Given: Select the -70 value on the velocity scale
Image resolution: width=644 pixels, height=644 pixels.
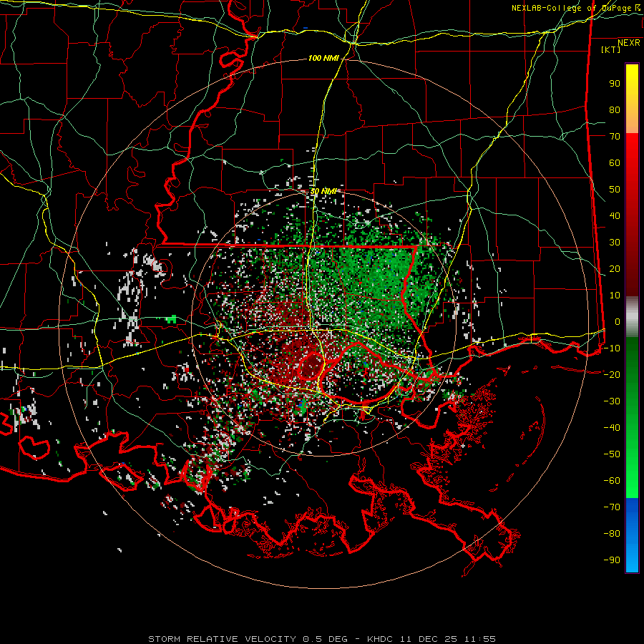Looking at the screenshot, I should click(612, 507).
